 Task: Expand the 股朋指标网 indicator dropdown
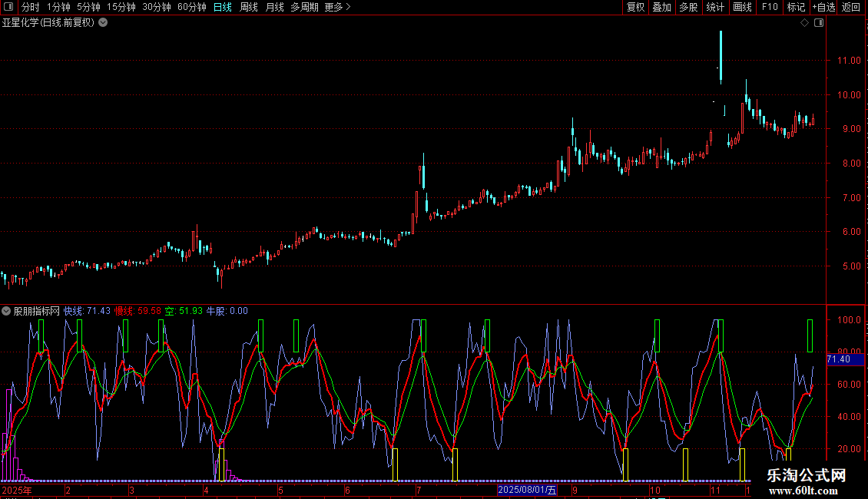6,311
